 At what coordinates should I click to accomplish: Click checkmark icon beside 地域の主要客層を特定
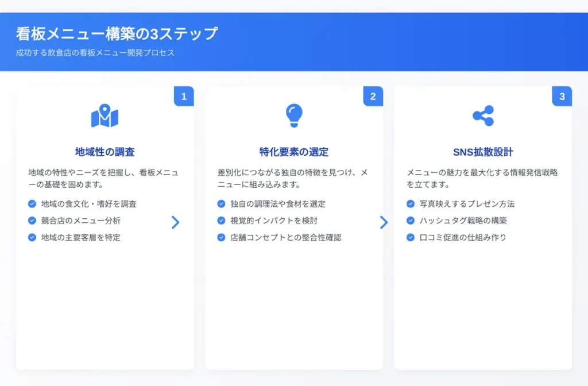[x=32, y=237]
